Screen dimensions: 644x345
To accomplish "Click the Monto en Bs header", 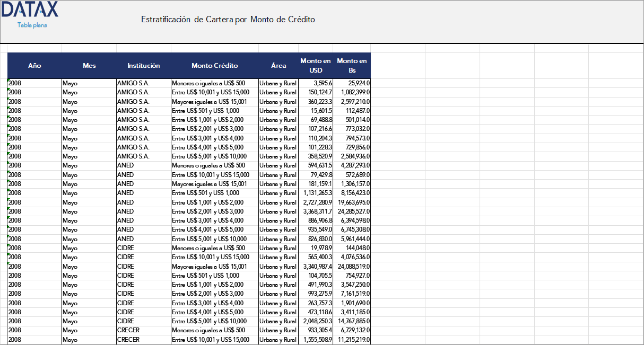I will 351,65.
